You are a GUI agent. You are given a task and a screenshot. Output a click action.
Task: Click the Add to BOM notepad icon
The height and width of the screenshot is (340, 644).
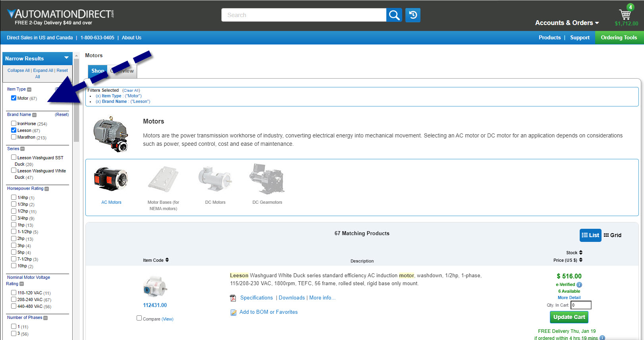pyautogui.click(x=233, y=313)
